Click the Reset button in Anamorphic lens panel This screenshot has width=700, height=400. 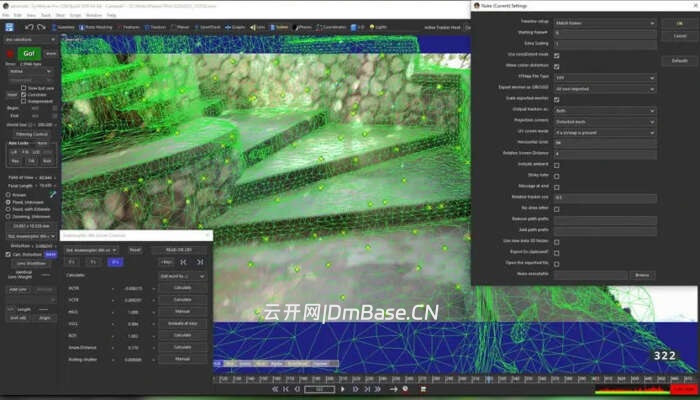(135, 250)
